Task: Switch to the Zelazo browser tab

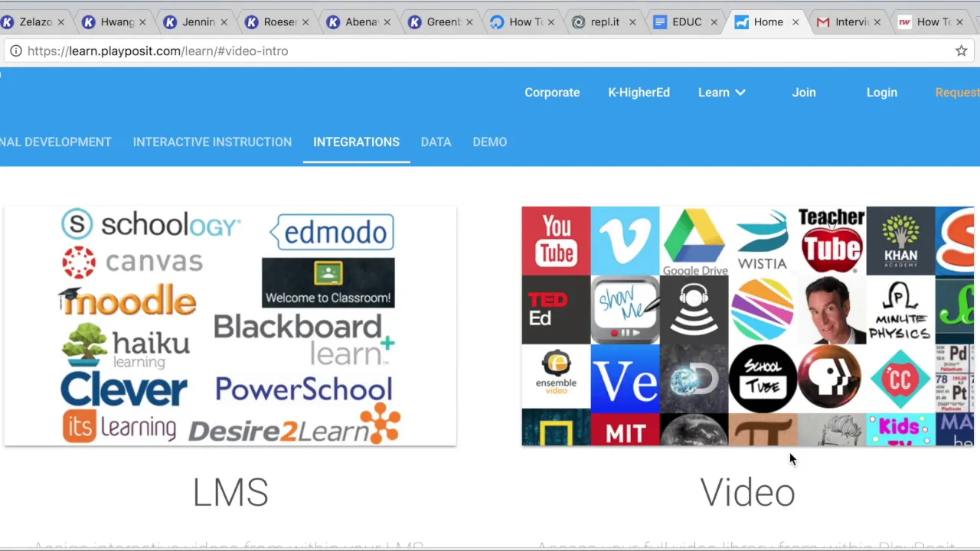Action: click(x=35, y=22)
